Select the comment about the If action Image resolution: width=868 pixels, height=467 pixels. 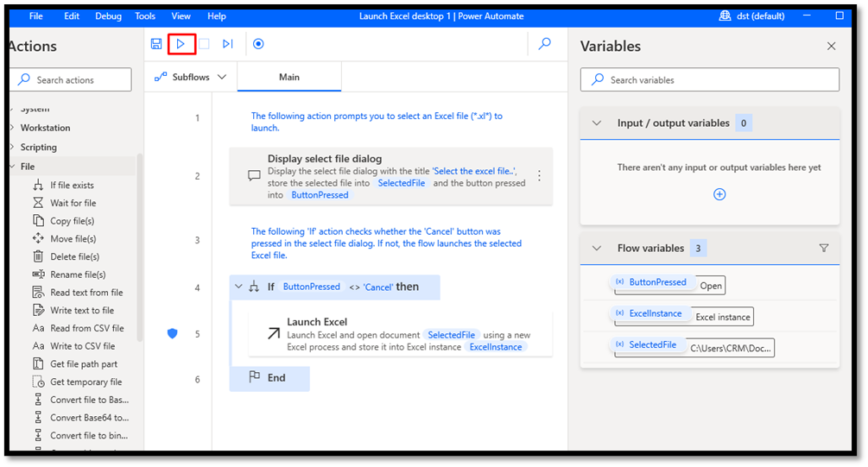(x=386, y=243)
